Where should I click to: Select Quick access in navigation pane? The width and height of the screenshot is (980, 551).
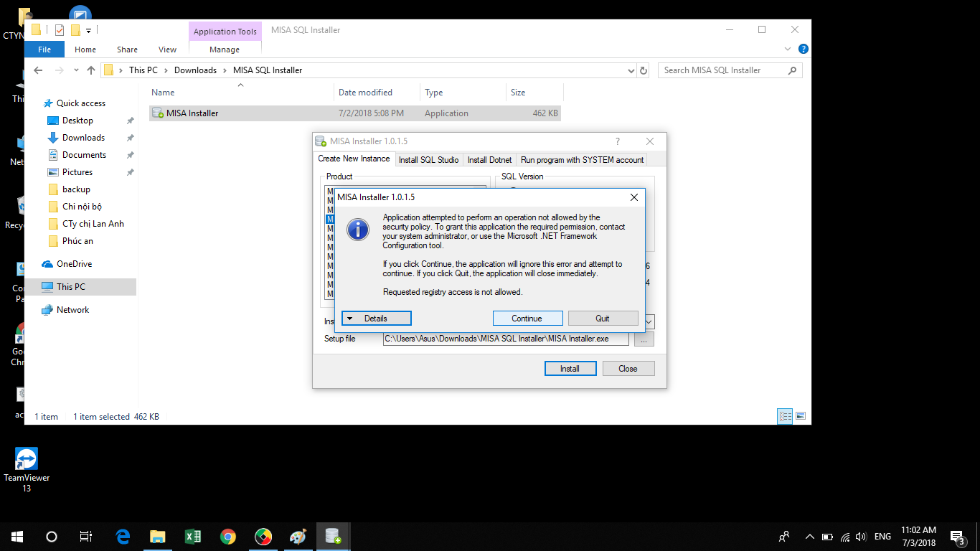point(80,103)
